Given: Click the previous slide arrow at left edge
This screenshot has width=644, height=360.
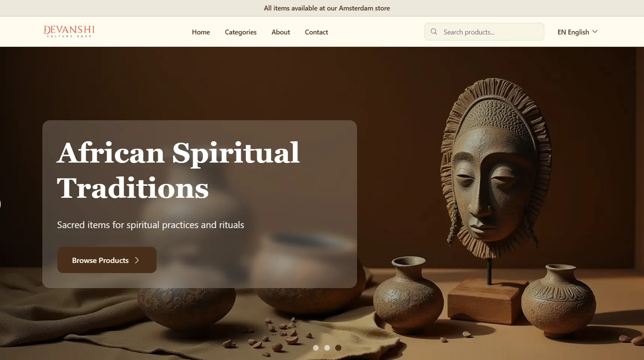Looking at the screenshot, I should (x=1, y=204).
